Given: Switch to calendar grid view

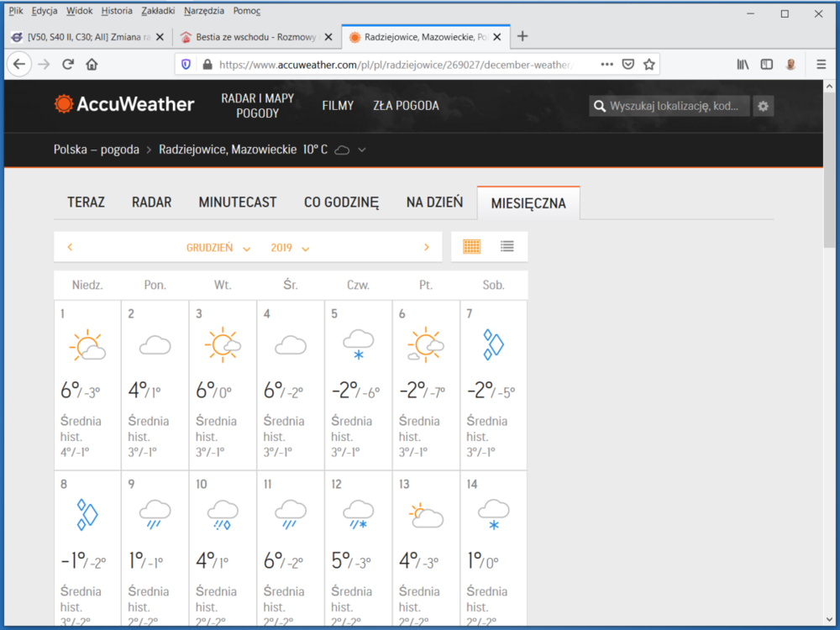Looking at the screenshot, I should pos(472,247).
